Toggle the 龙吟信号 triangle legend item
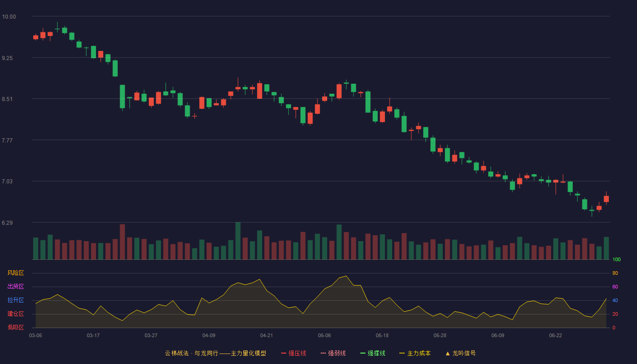637x364 pixels. click(x=460, y=353)
